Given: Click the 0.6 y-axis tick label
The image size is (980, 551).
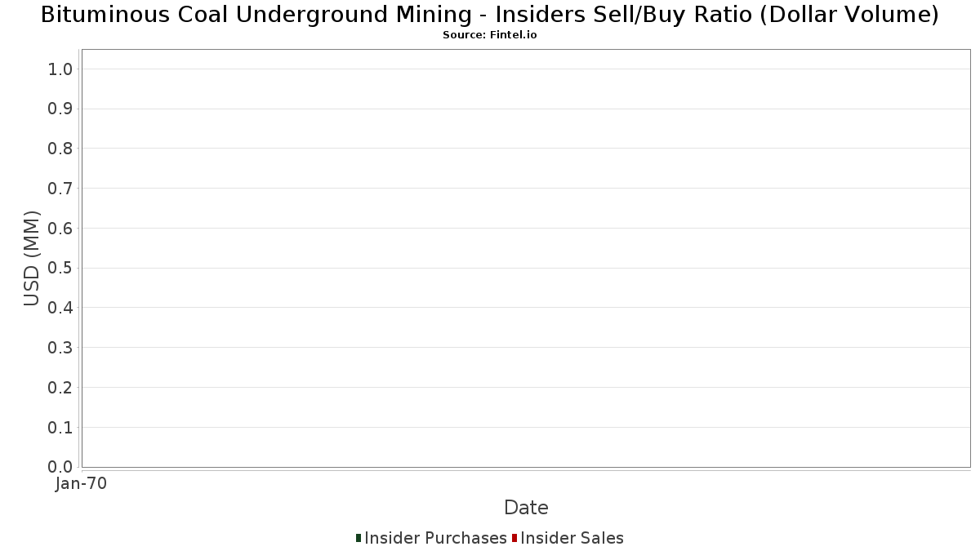Looking at the screenshot, I should tap(61, 229).
